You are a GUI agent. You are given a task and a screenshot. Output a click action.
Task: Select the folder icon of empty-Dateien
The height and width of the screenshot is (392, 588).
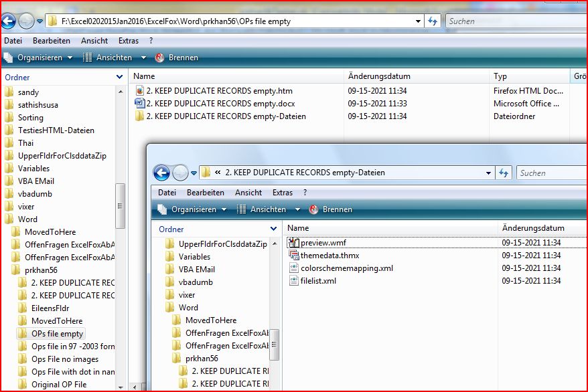139,116
